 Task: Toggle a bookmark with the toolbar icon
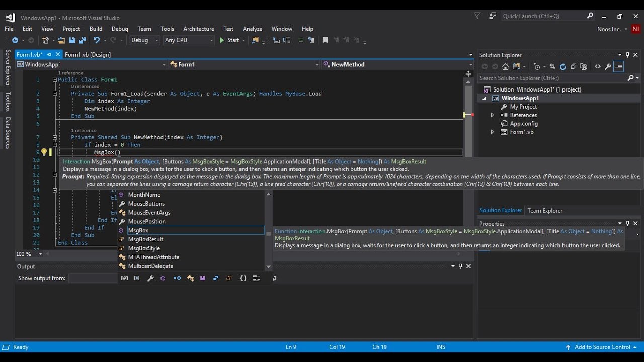tap(325, 40)
